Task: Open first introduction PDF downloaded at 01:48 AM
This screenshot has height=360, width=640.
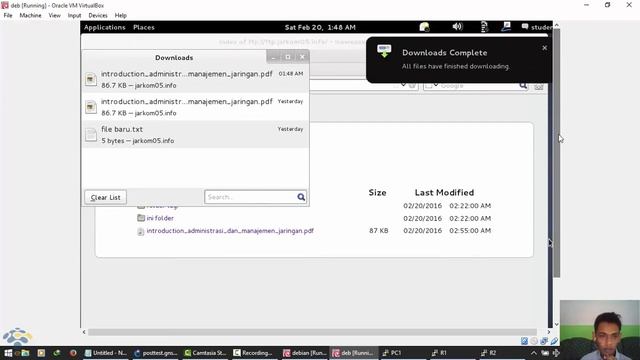Action: pos(195,79)
